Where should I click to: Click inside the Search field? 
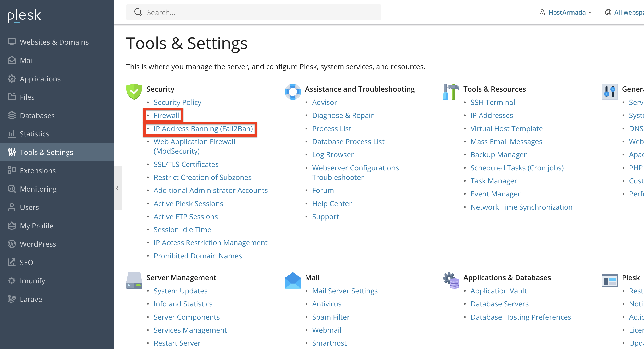pyautogui.click(x=254, y=12)
